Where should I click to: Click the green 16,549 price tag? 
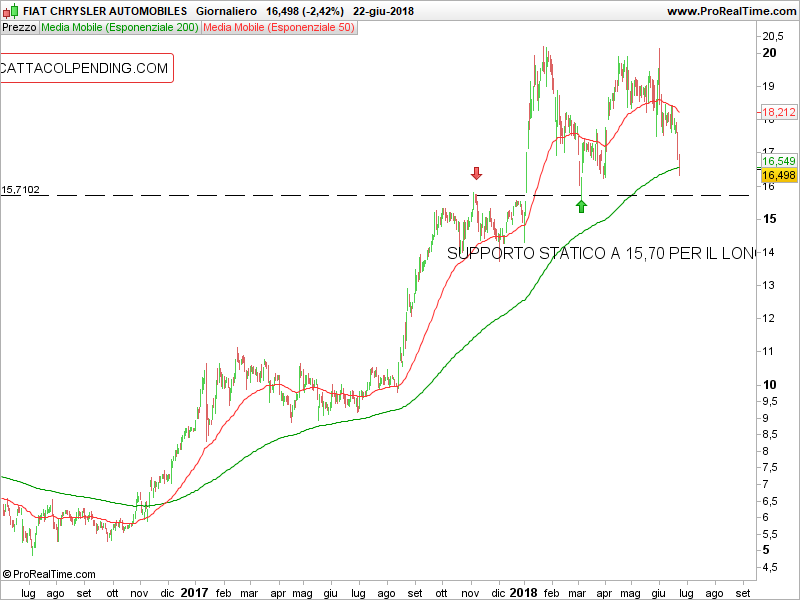coord(778,161)
